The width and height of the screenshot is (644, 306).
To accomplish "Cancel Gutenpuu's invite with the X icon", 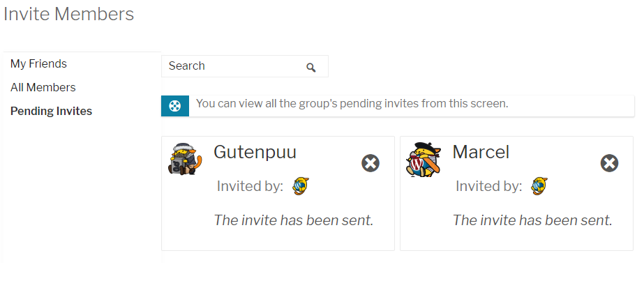I will point(370,163).
